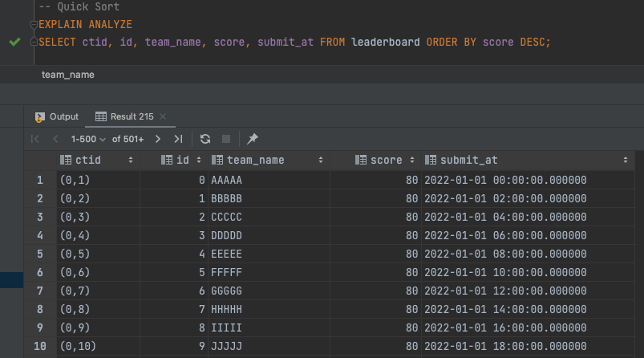Select row number 10 header
Screen dimensions: 644x358
point(40,346)
